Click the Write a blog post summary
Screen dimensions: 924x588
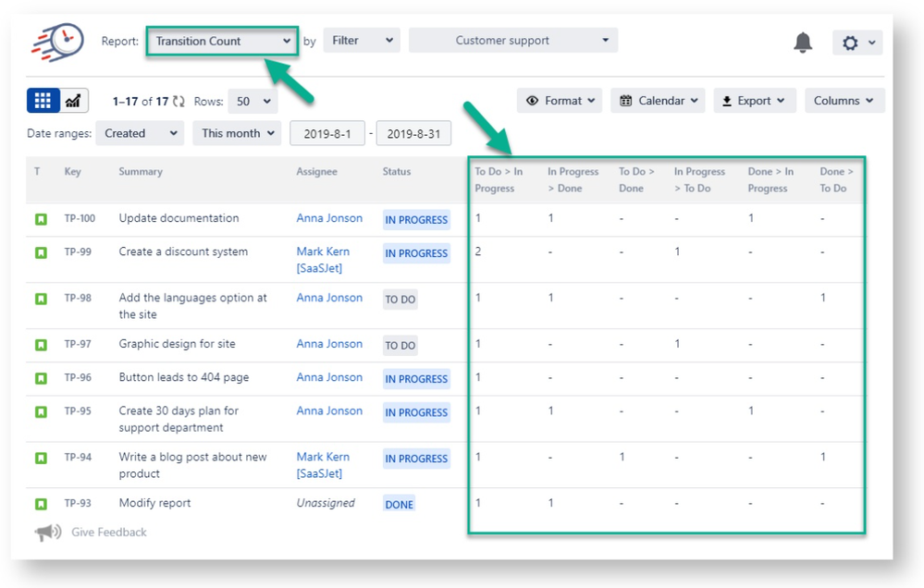click(x=192, y=465)
